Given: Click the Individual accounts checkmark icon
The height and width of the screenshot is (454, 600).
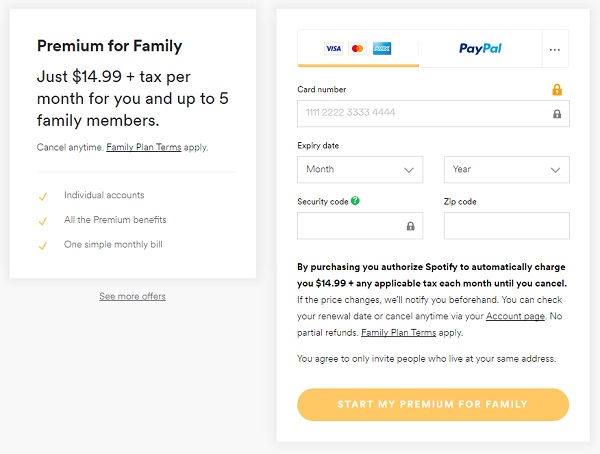Looking at the screenshot, I should click(42, 195).
